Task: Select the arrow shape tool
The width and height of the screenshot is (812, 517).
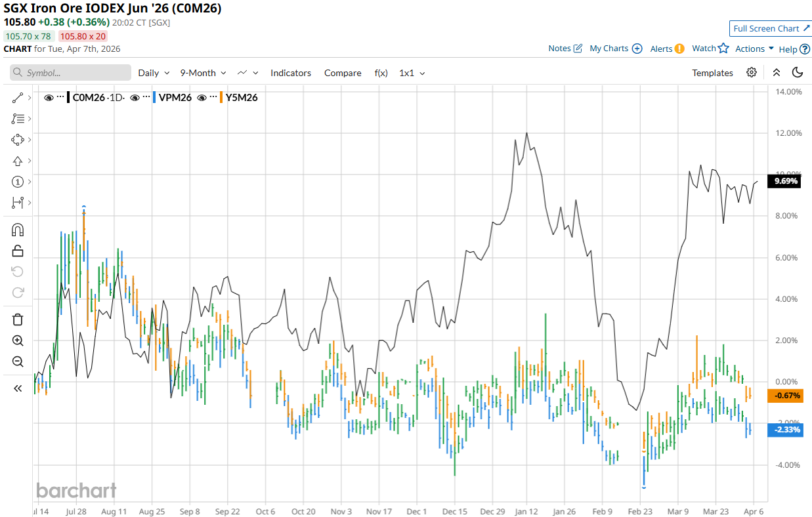Action: coord(18,161)
